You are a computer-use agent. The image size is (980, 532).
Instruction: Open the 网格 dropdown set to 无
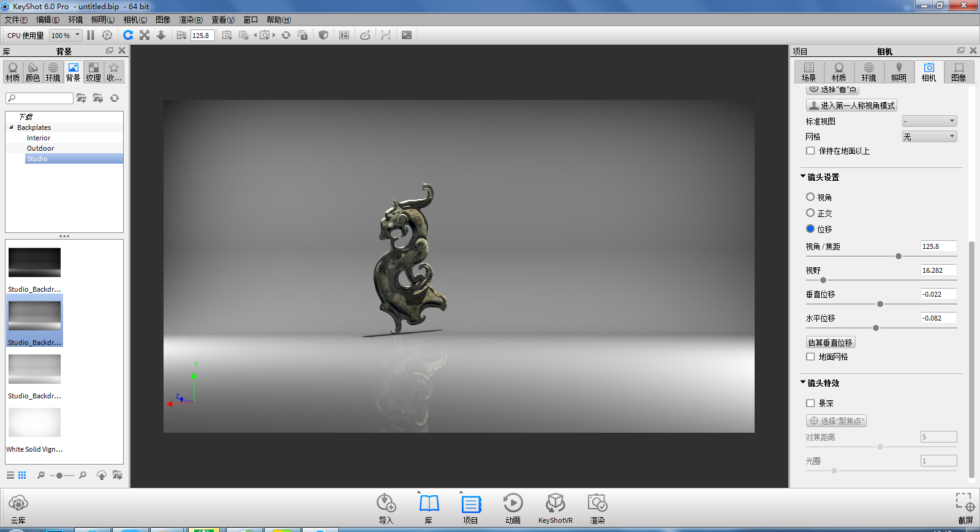click(929, 137)
